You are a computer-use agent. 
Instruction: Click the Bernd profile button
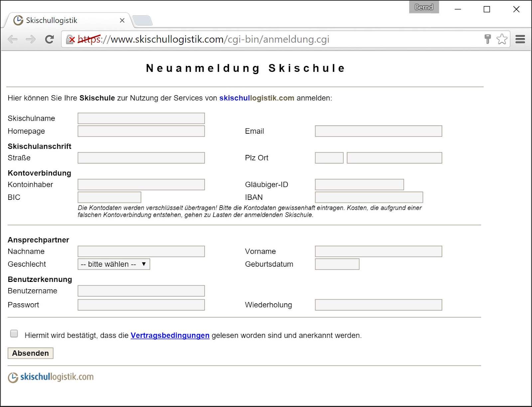click(x=424, y=7)
